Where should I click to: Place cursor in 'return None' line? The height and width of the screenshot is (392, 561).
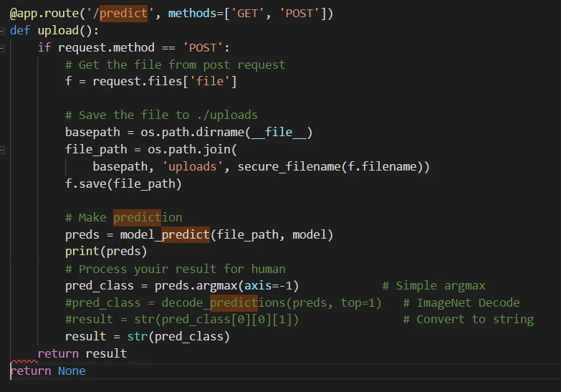tap(48, 371)
